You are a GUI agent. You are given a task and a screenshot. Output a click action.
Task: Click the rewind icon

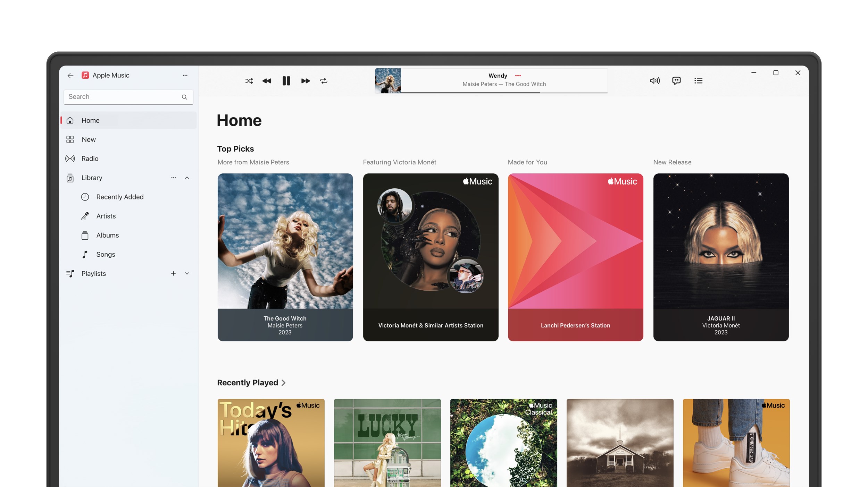(x=267, y=80)
